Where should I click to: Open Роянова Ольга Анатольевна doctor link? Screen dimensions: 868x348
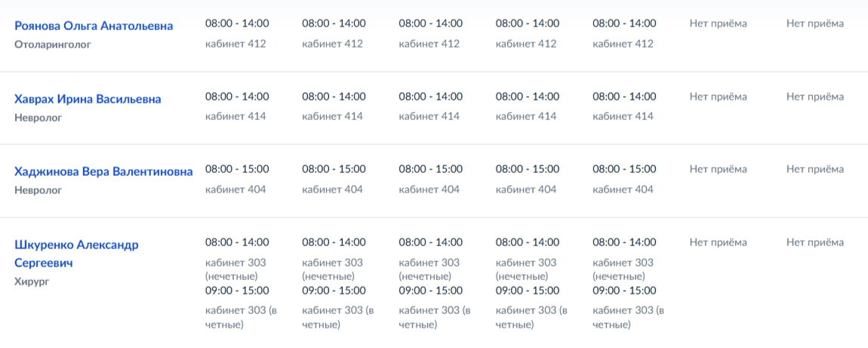(x=94, y=26)
